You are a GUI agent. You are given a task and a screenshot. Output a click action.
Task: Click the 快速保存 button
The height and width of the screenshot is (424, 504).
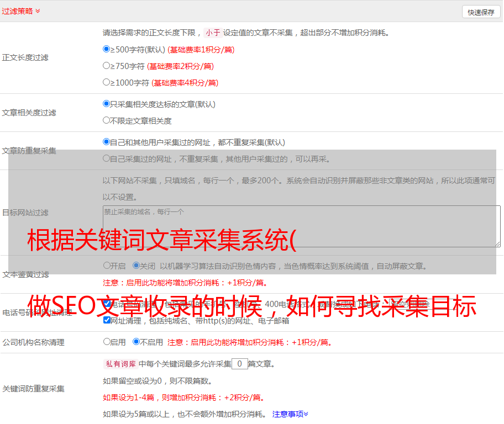481,12
